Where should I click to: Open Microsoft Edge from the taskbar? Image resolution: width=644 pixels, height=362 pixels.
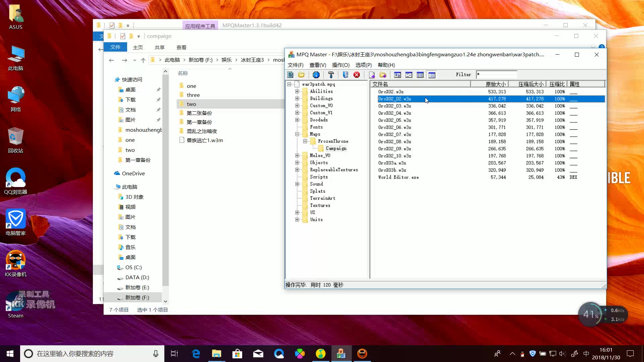[196, 354]
